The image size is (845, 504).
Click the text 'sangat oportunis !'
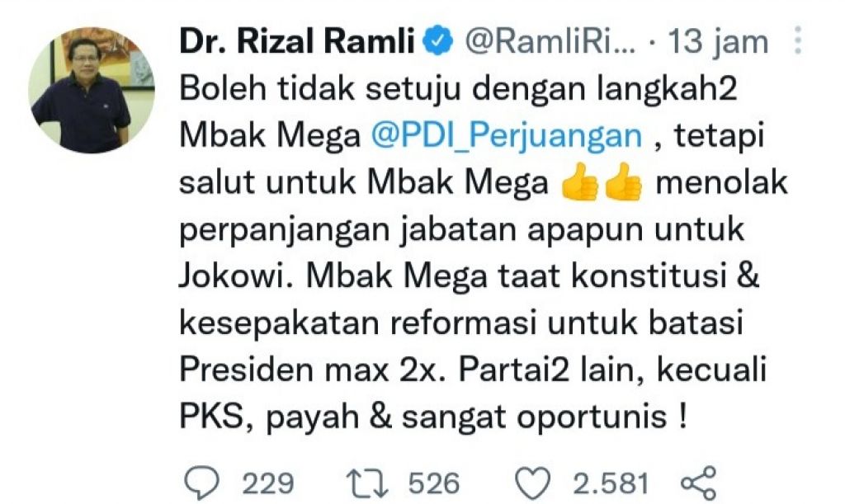coord(545,417)
